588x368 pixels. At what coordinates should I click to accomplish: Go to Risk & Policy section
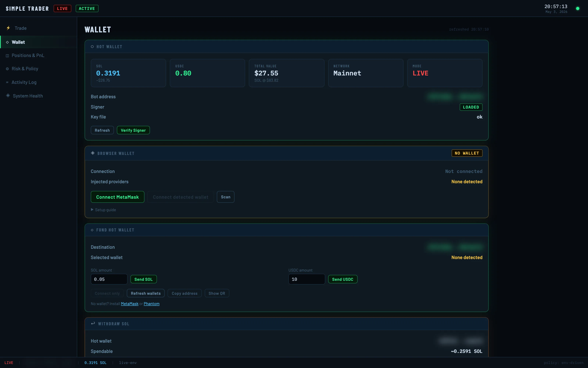[38, 69]
